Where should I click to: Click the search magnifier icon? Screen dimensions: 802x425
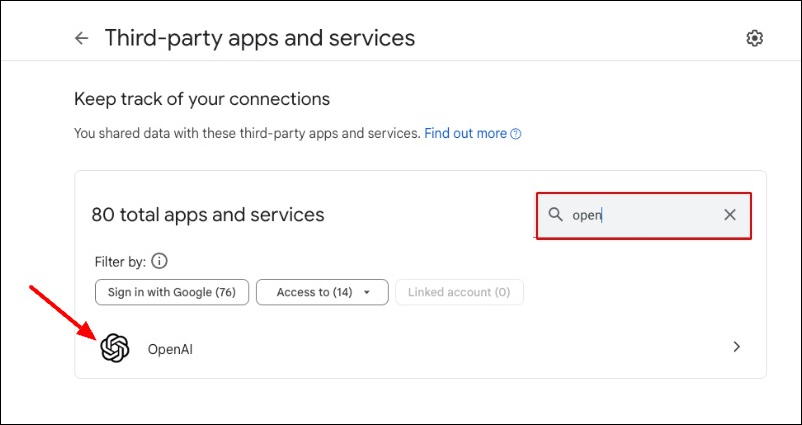tap(555, 215)
